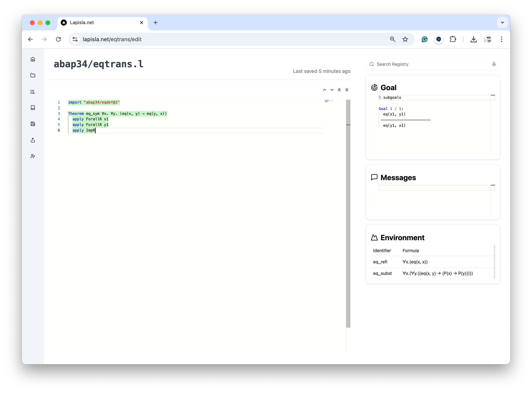Image resolution: width=532 pixels, height=393 pixels.
Task: Open Chrome three-dot menu
Action: point(501,39)
